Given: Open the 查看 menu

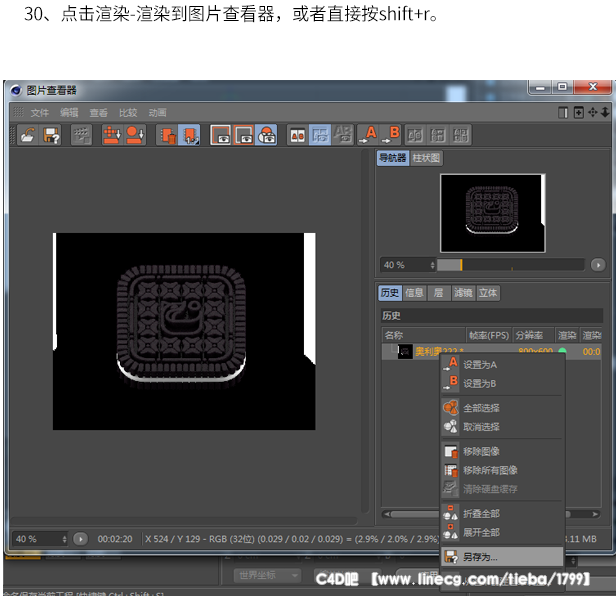Looking at the screenshot, I should pyautogui.click(x=99, y=113).
